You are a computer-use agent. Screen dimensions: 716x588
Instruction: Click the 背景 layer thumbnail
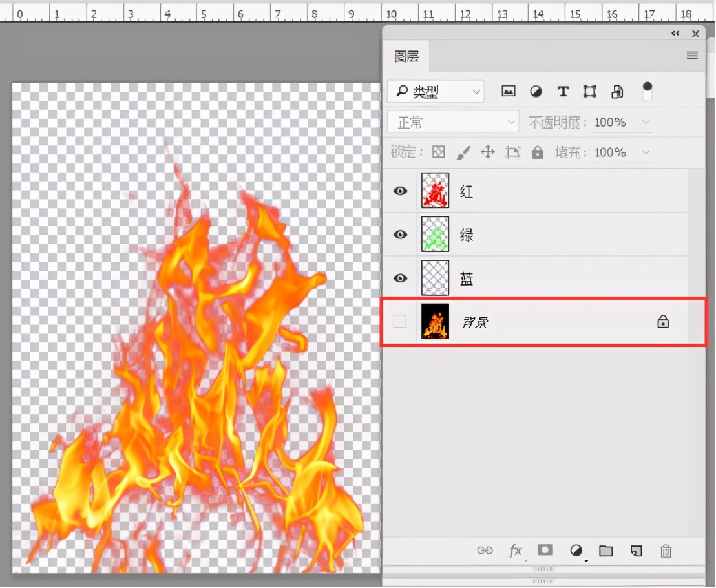click(x=435, y=321)
